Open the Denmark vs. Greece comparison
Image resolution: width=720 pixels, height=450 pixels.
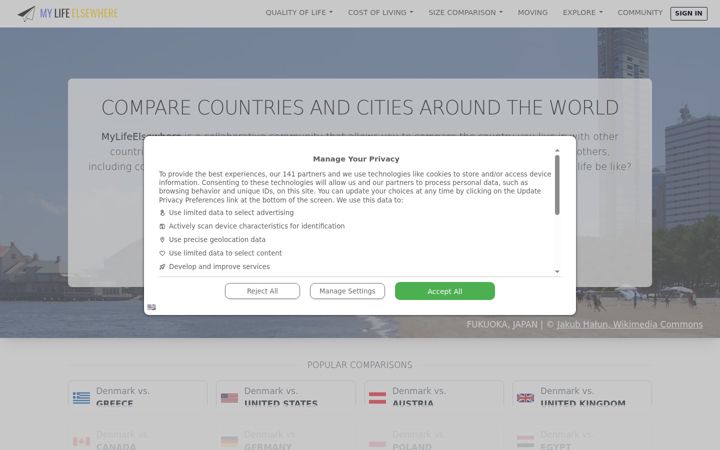point(137,394)
